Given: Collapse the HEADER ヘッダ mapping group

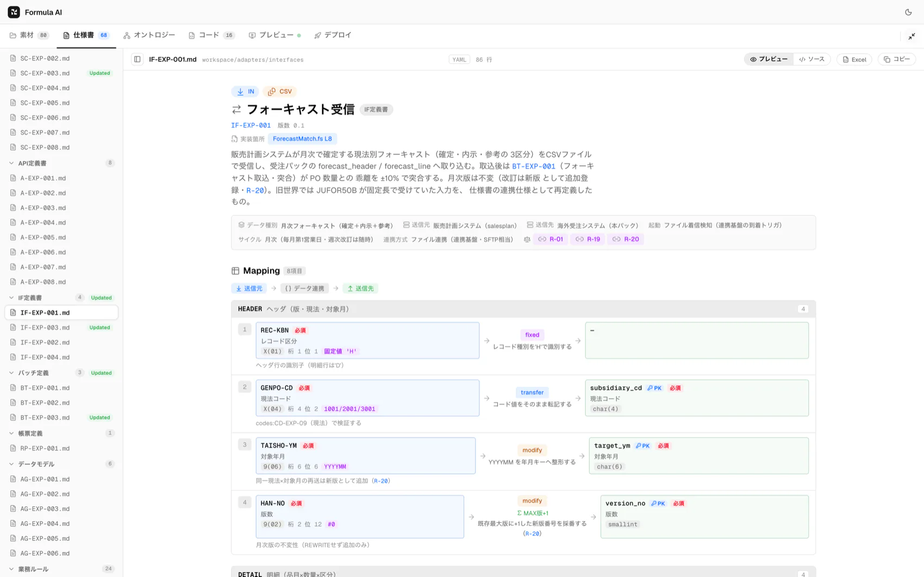Looking at the screenshot, I should (x=523, y=309).
